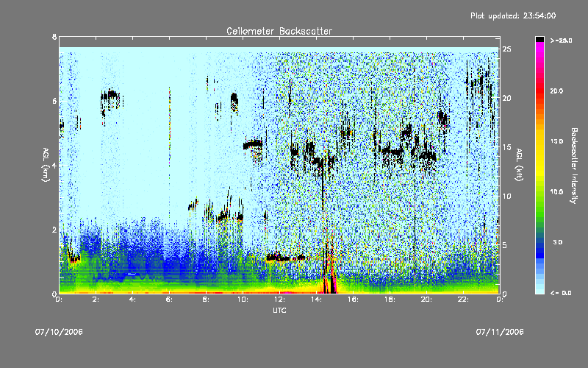Viewport: 588px width, 368px height.
Task: Click the '2' tick on the km axis
Action: (54, 230)
